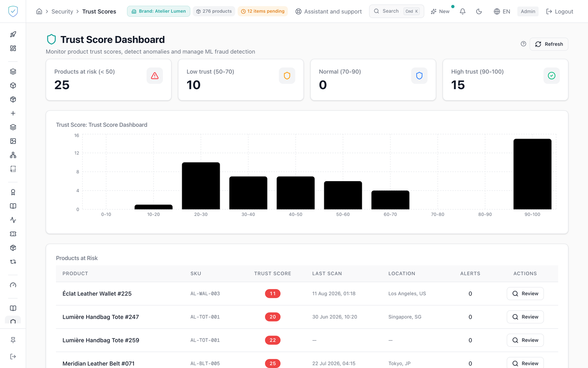Click the sidebar logout arrow icon

(x=13, y=357)
